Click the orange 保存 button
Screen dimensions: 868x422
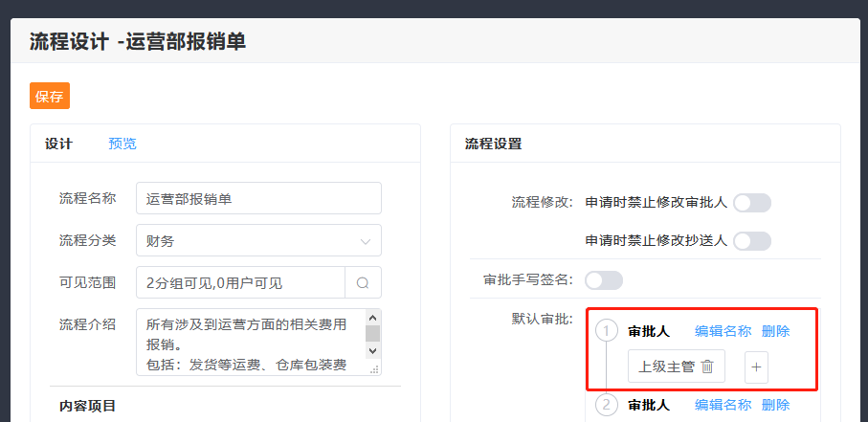click(50, 97)
